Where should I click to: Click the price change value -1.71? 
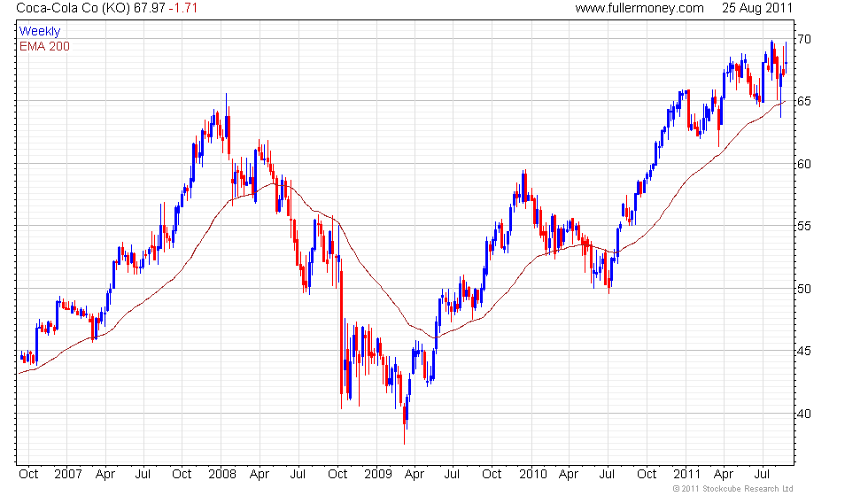point(182,8)
